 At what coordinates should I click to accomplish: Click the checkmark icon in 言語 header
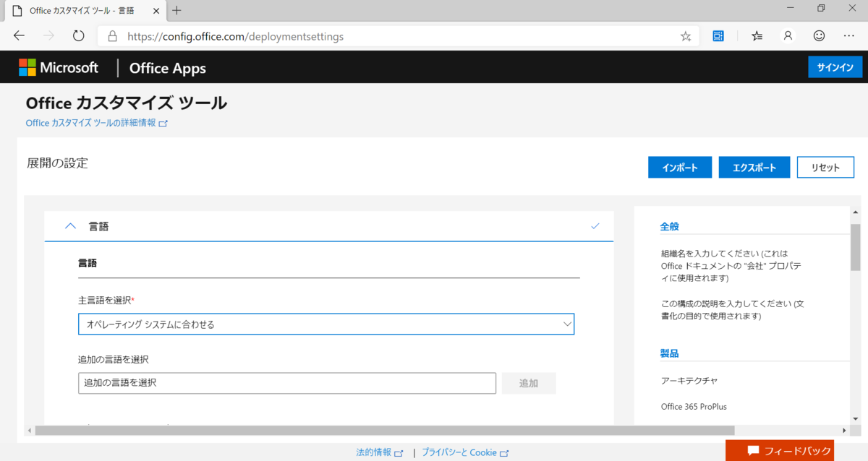coord(595,226)
